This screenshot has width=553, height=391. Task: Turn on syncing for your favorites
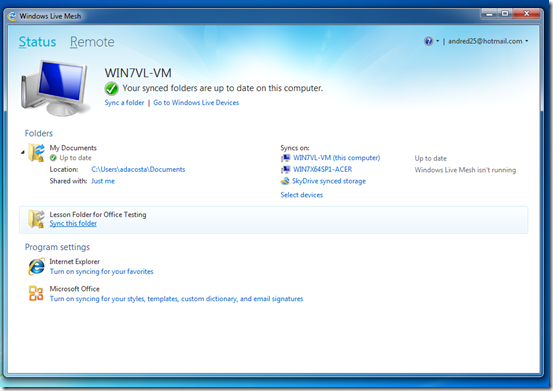(x=102, y=271)
